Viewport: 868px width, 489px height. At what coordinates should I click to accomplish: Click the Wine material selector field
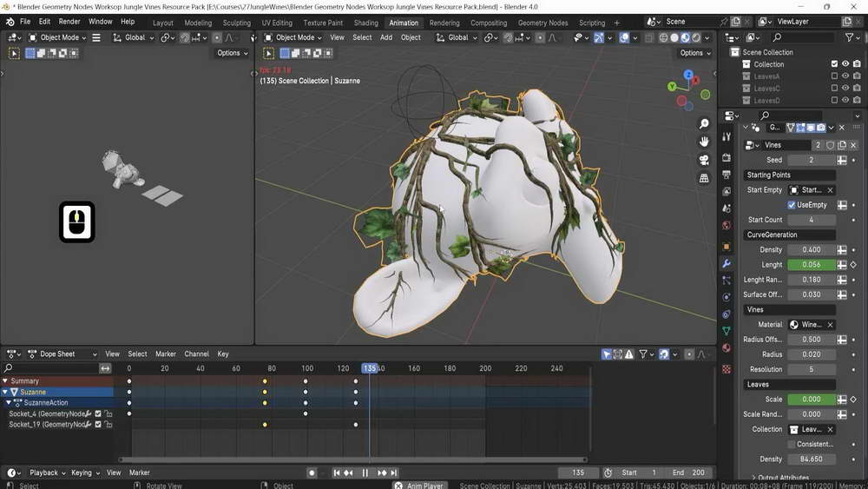pyautogui.click(x=812, y=325)
